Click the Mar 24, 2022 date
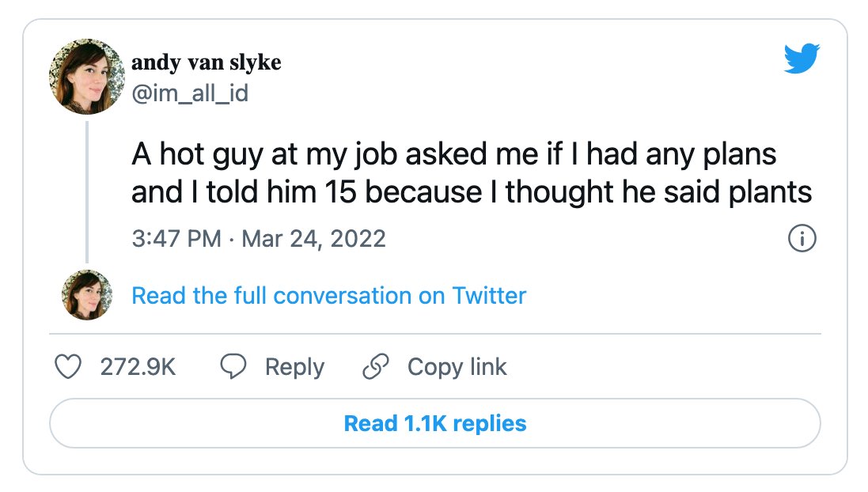Image resolution: width=868 pixels, height=492 pixels. [313, 239]
